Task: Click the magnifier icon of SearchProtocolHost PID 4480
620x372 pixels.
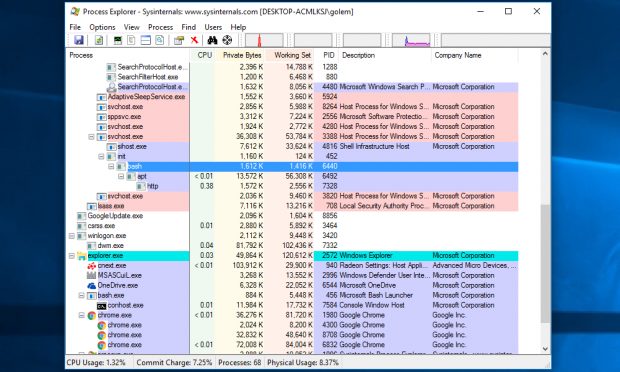Action: (112, 87)
